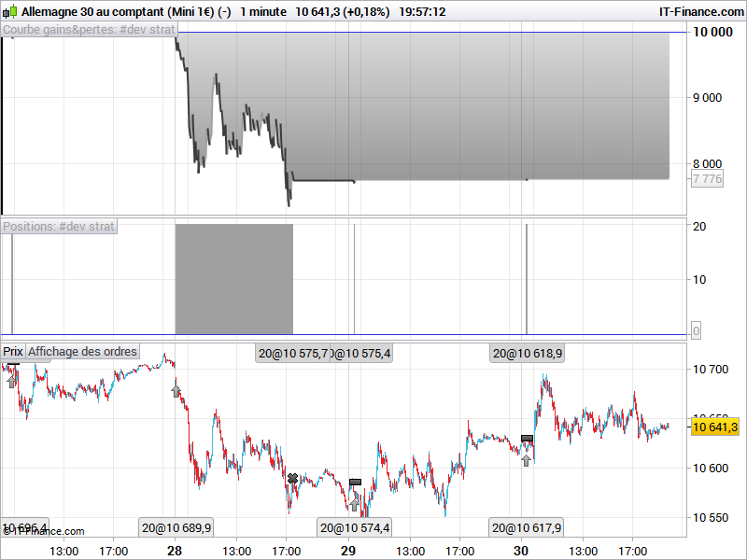Click the order label 20@10 618,9
The image size is (747, 560).
(527, 354)
